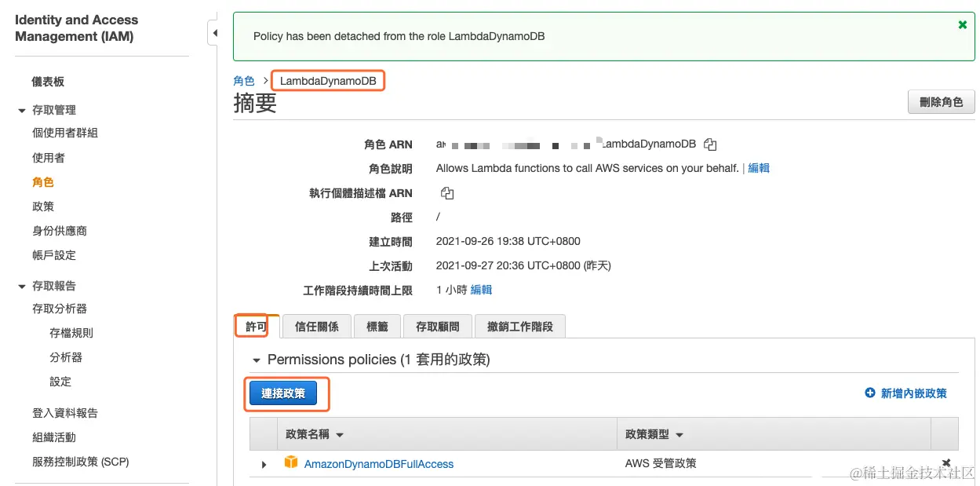Click the creation time 2021-09-26 19:38 value
This screenshot has height=486, width=980.
(508, 241)
